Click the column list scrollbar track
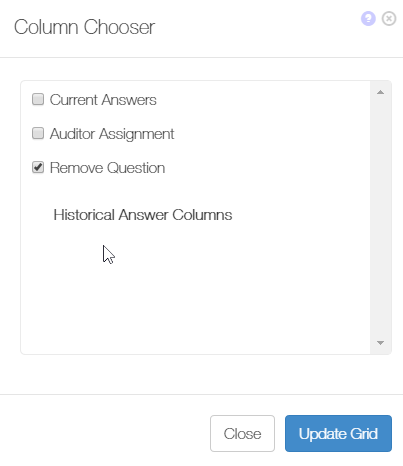 click(380, 217)
